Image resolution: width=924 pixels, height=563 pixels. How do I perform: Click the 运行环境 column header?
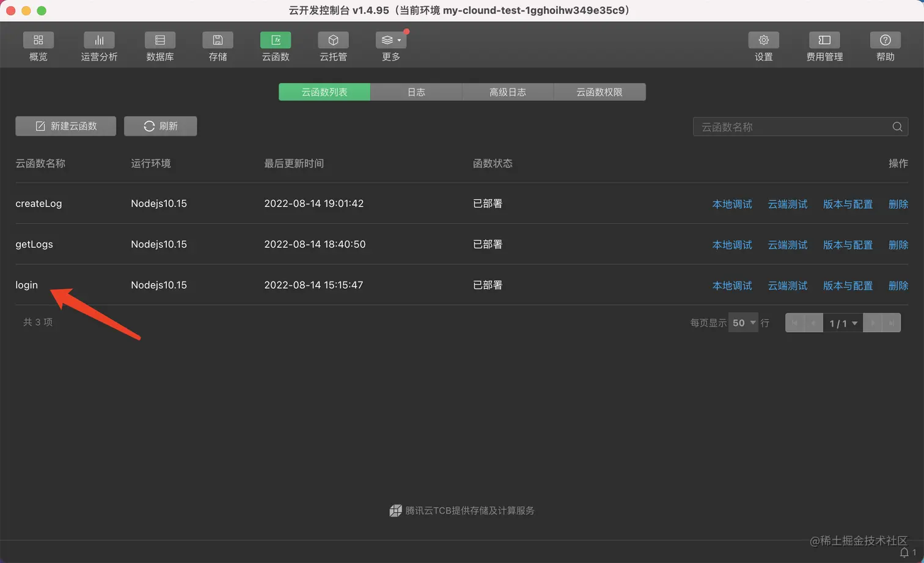click(x=151, y=164)
